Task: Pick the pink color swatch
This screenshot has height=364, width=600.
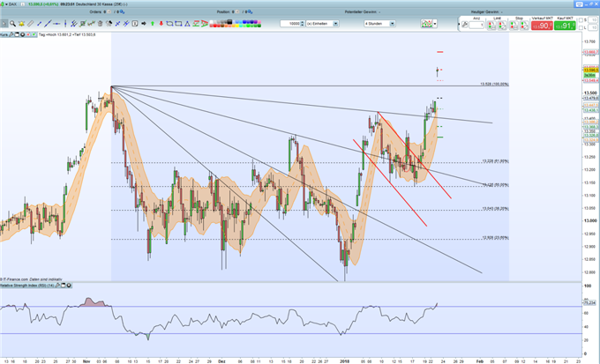Action: tap(259, 22)
